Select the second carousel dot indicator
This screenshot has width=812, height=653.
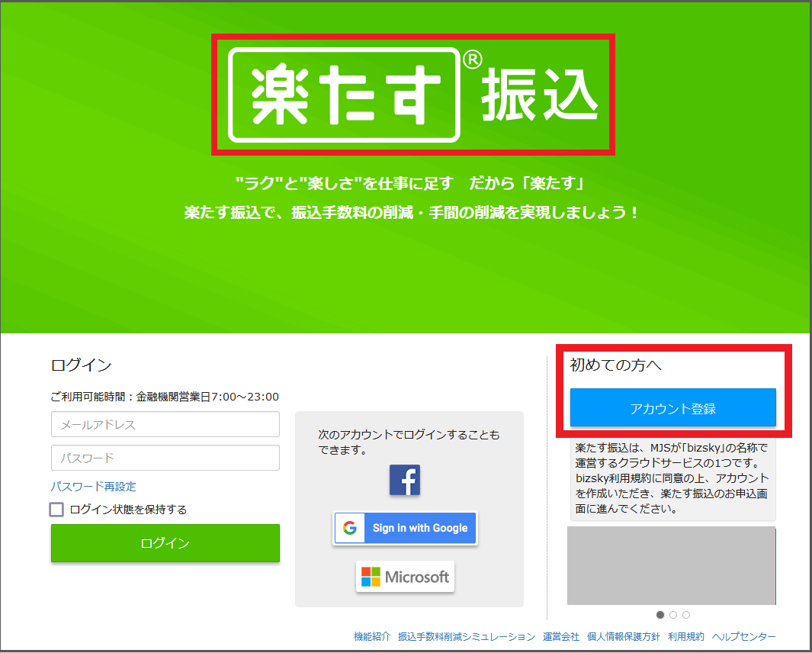tap(672, 615)
